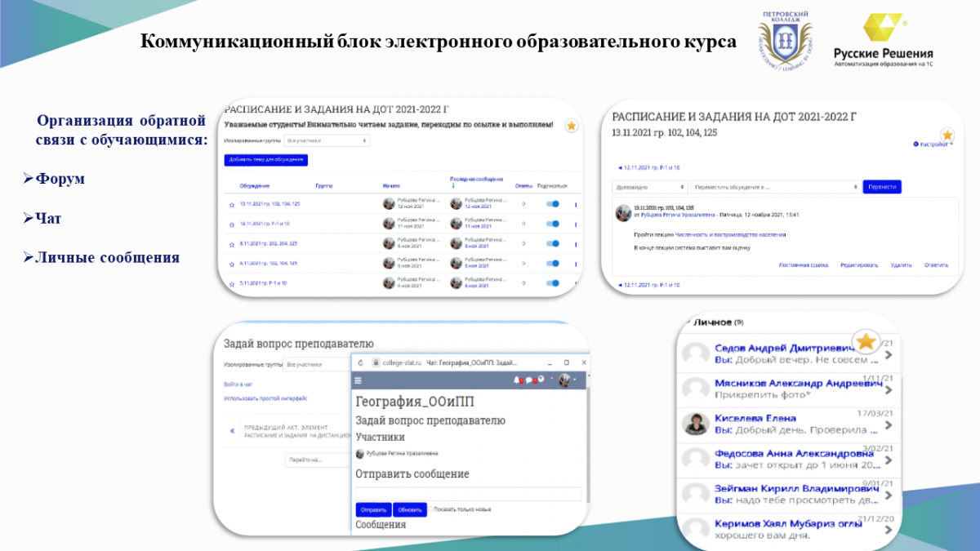Click the 'Ответить' link on post

[x=936, y=265]
